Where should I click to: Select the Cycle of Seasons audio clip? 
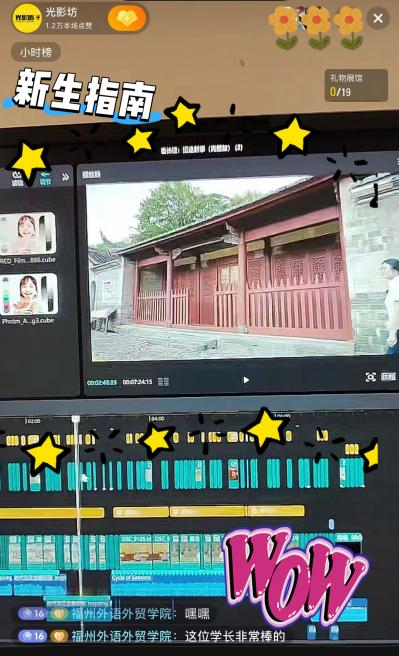coord(167,584)
